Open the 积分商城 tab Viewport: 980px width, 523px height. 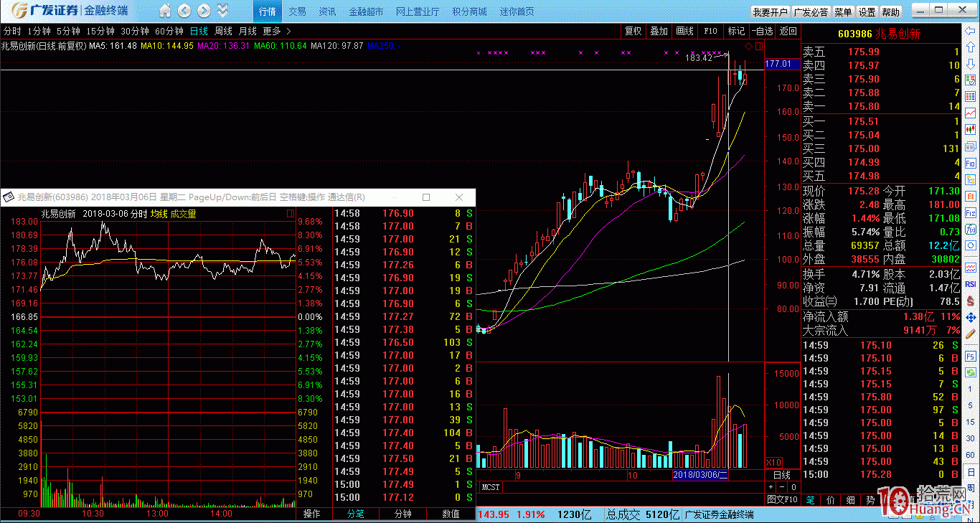click(x=469, y=11)
